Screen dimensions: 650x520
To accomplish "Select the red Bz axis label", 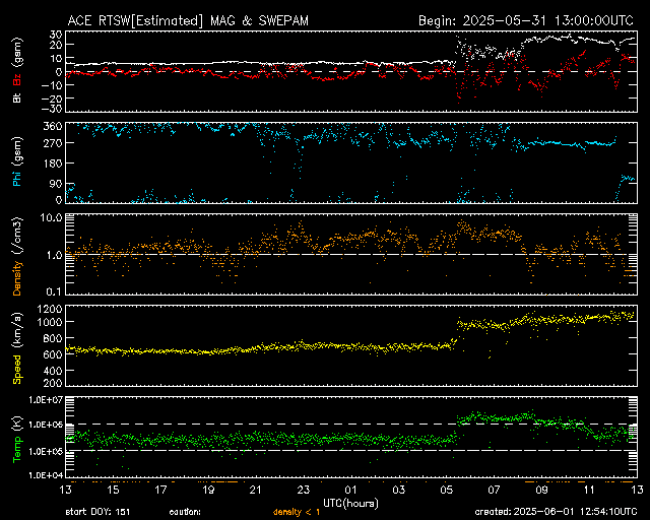I will 17,79.
